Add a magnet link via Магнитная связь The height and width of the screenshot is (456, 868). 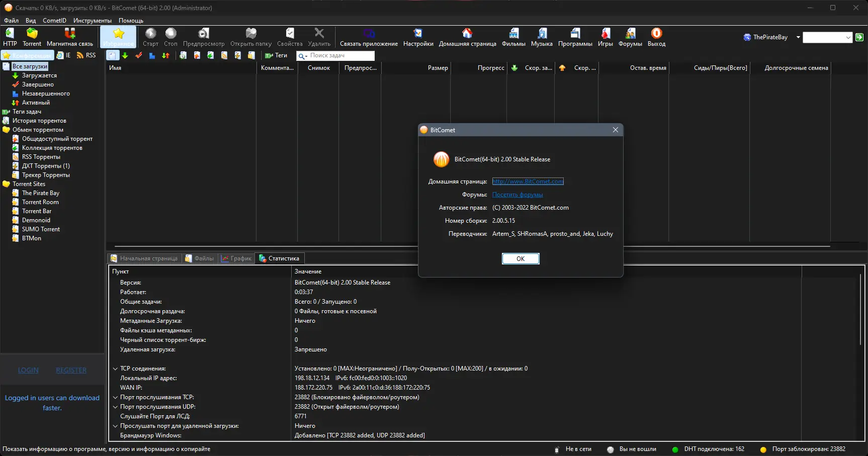coord(70,37)
